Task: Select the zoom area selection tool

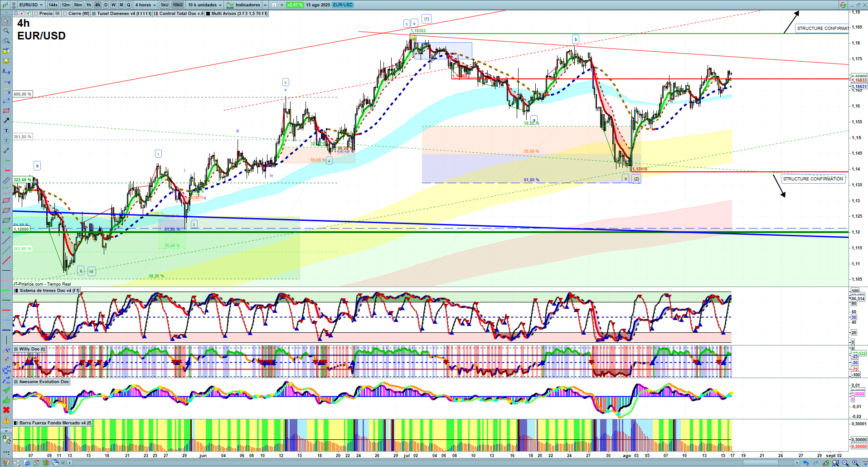Action: (x=6, y=41)
